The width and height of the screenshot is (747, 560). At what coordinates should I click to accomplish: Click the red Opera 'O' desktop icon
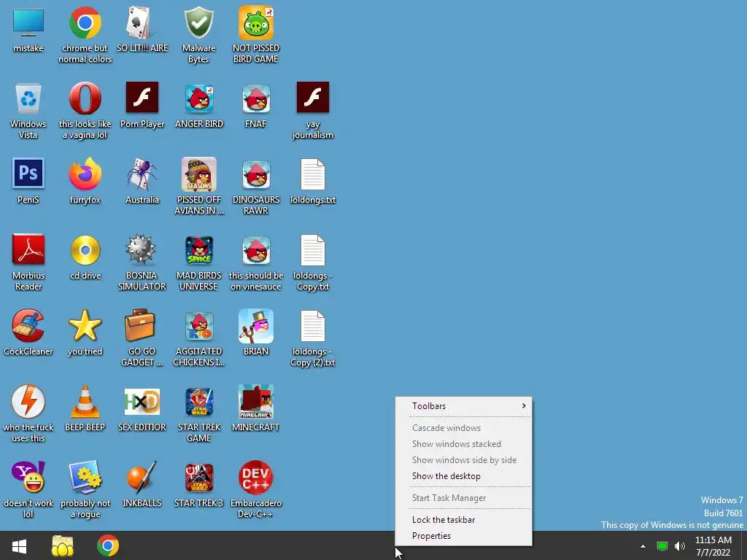click(x=85, y=98)
